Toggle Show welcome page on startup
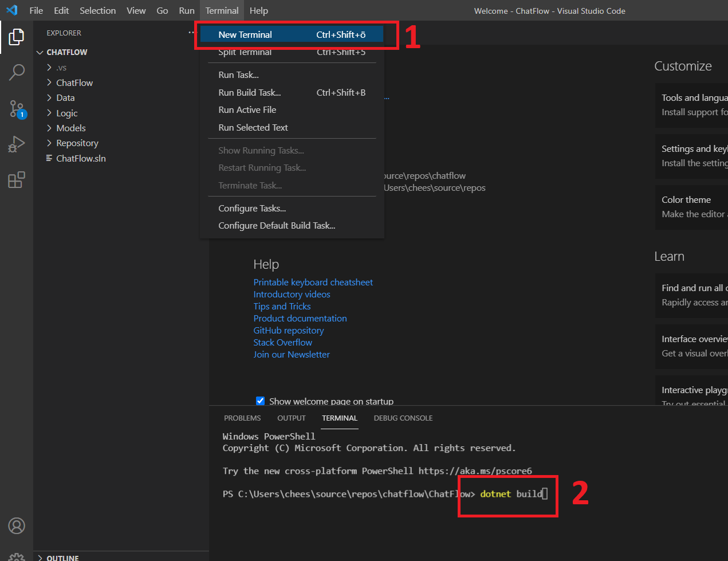 coord(260,401)
